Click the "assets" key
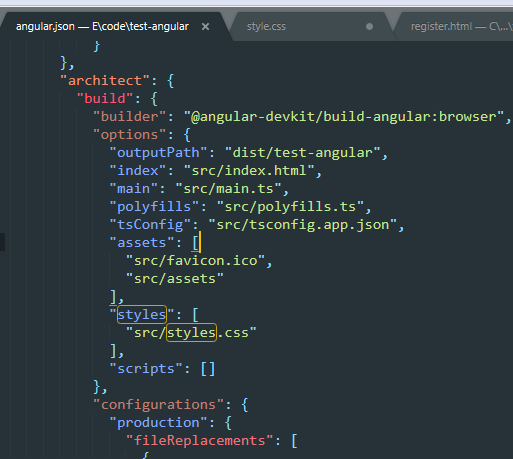 [142, 243]
